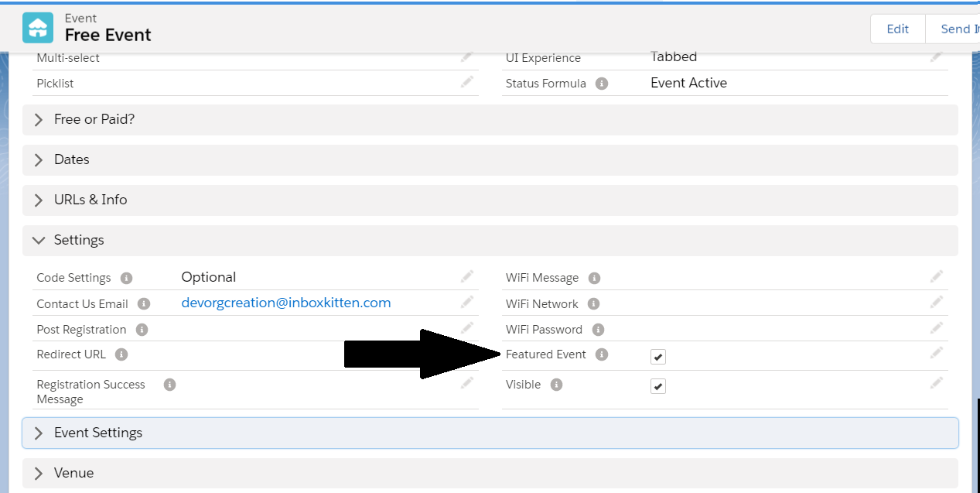Click pencil icon next to Code Settings value
This screenshot has width=980, height=493.
coord(467,276)
